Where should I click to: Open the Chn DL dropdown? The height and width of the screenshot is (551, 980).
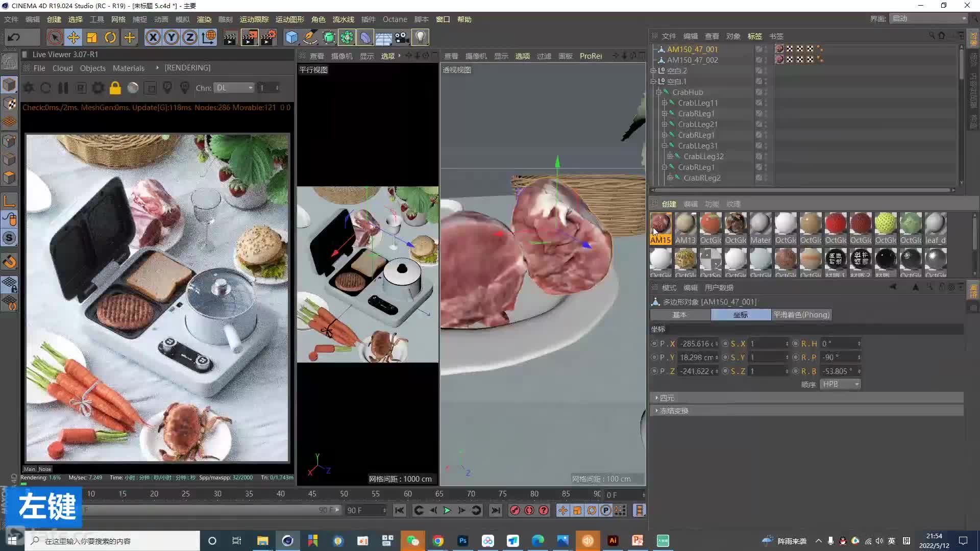234,88
